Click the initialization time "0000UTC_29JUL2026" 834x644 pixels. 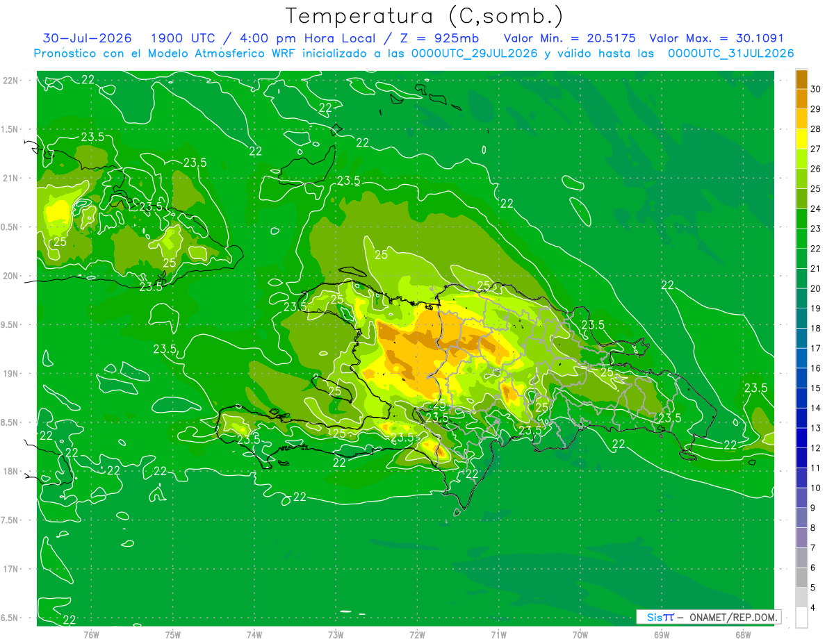[x=475, y=53]
